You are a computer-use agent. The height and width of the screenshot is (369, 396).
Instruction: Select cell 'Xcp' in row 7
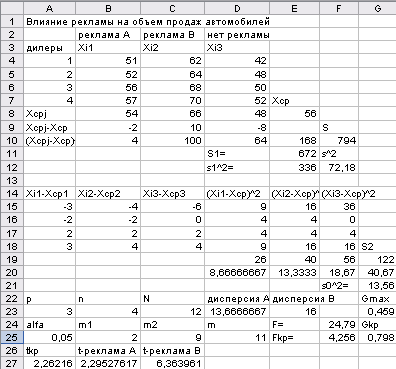[x=294, y=100]
